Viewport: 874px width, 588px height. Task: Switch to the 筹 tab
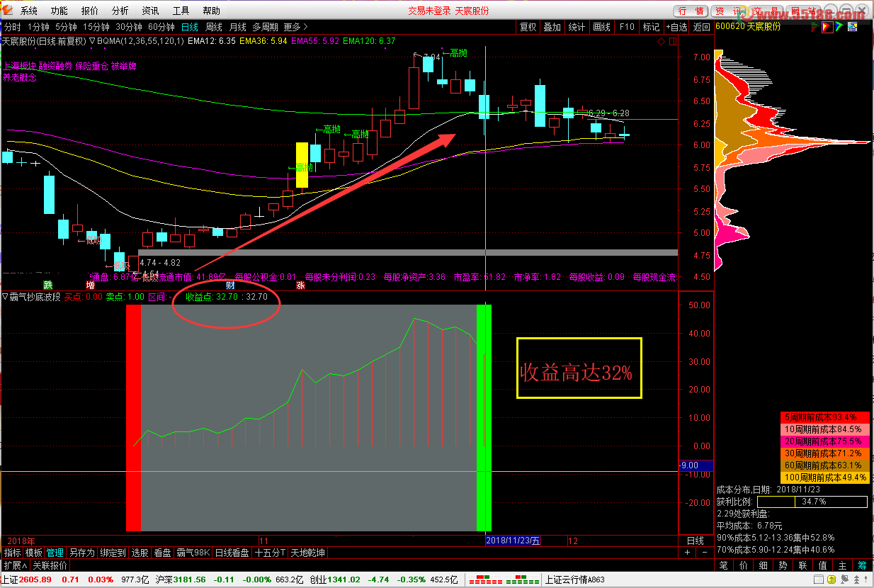click(x=862, y=565)
